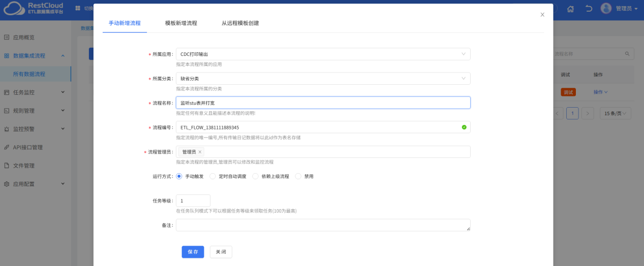Open the 操作 dropdown in table row

(x=600, y=92)
